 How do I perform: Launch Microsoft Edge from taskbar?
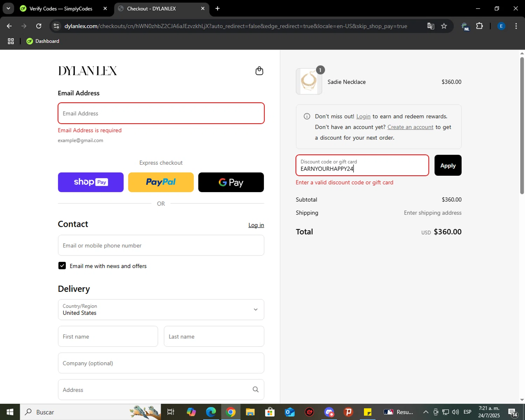pos(211,412)
